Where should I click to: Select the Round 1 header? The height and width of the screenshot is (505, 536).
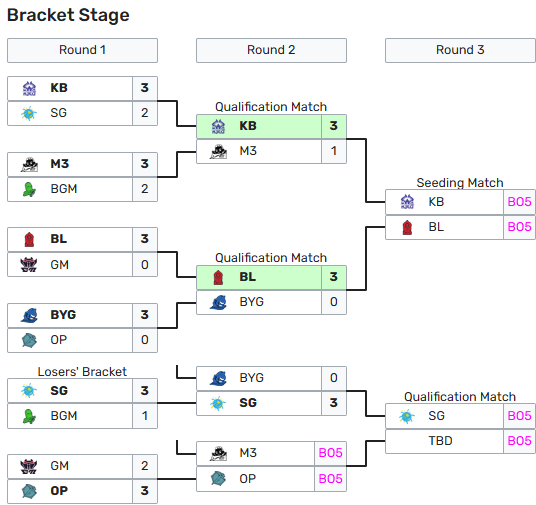coord(82,50)
